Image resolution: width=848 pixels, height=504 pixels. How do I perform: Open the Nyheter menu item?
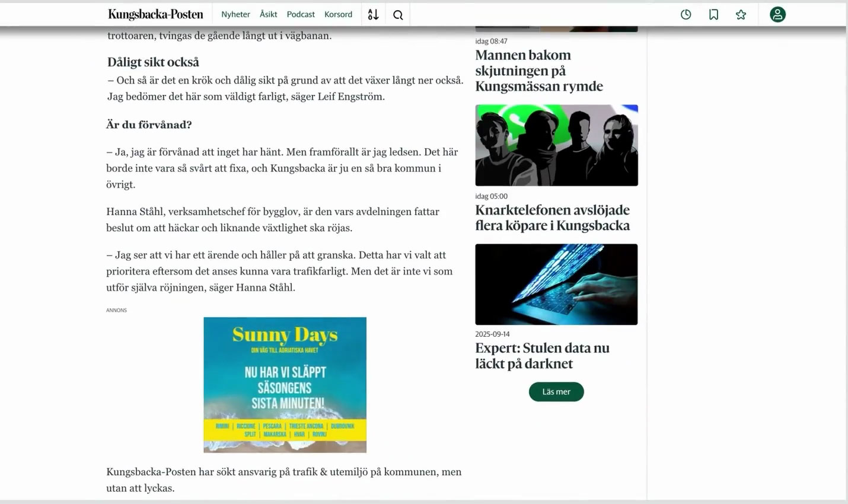235,14
